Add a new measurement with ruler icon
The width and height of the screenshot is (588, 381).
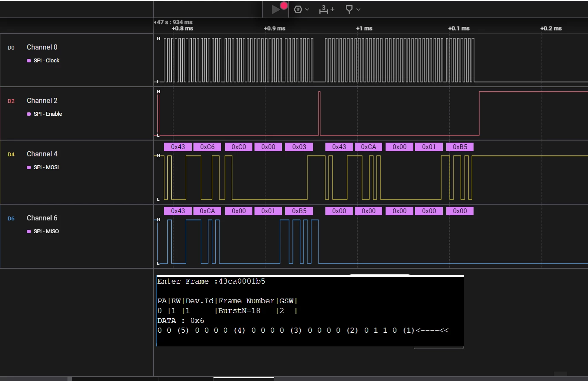(327, 9)
